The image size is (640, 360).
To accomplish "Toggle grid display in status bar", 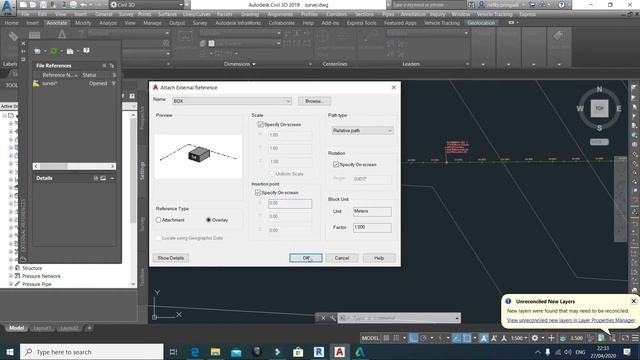I will [x=386, y=338].
